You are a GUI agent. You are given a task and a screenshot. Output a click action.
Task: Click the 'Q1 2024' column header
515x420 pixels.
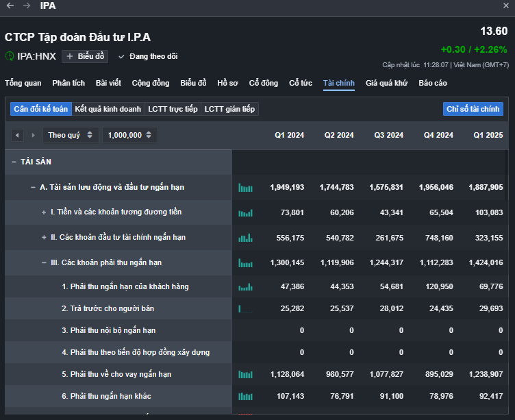tap(290, 135)
